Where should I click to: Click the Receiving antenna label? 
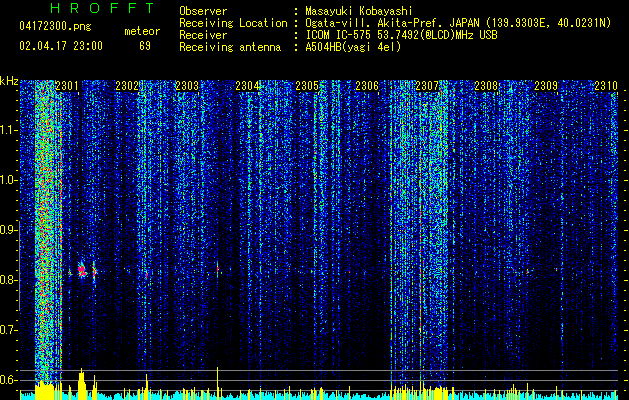coord(230,47)
